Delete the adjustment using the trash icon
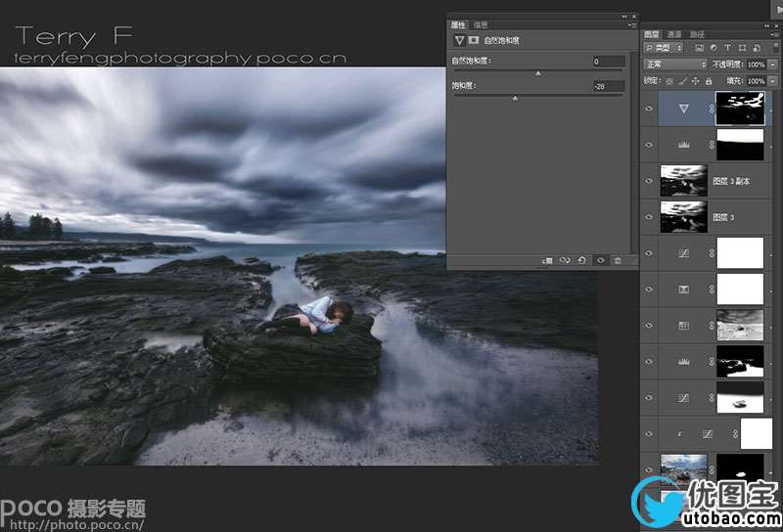 618,260
